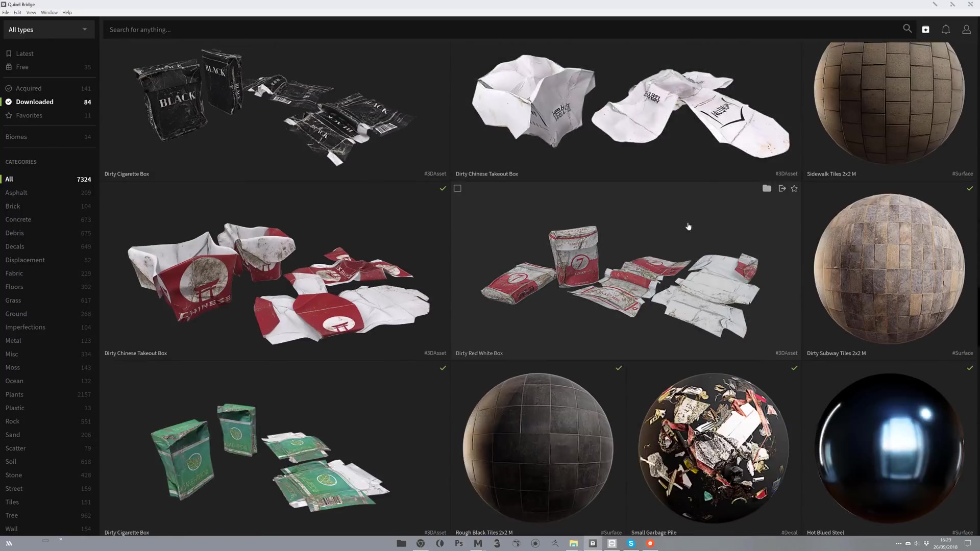The width and height of the screenshot is (980, 551).
Task: Launch Chrome from the taskbar
Action: click(x=421, y=543)
